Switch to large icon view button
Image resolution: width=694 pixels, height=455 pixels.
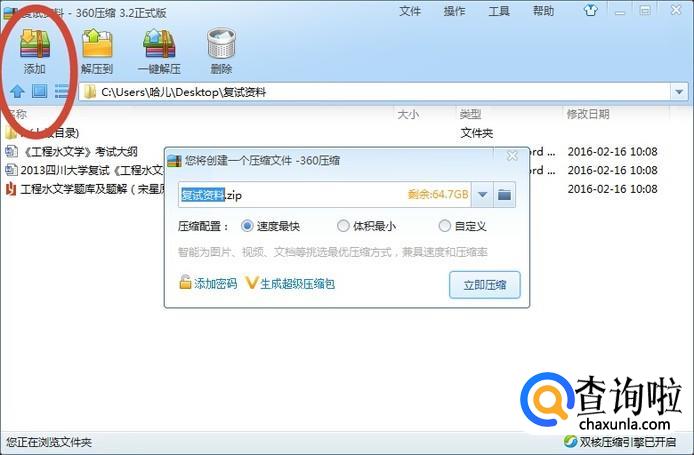coord(39,91)
